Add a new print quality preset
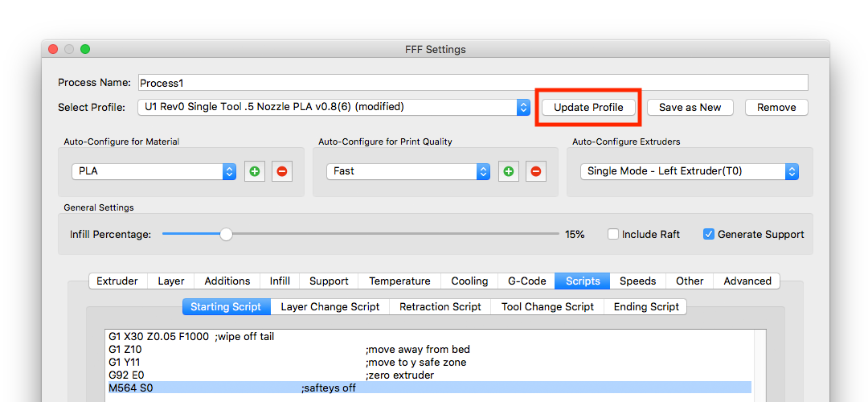 [509, 171]
